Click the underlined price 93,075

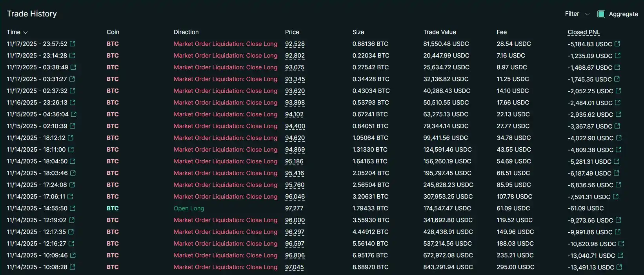(x=295, y=67)
